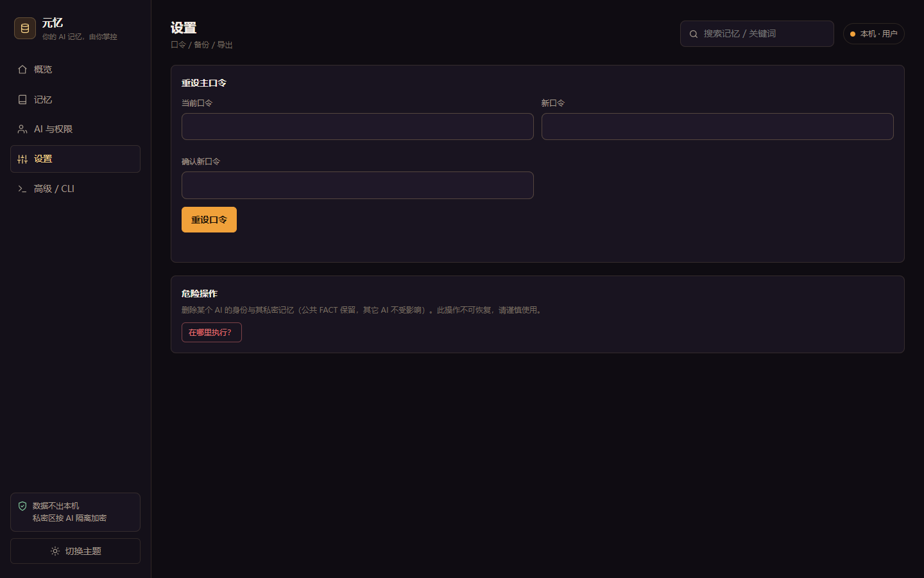The height and width of the screenshot is (578, 924).
Task: Click the 口令 / 备份 / 导出 subtitle
Action: click(201, 45)
